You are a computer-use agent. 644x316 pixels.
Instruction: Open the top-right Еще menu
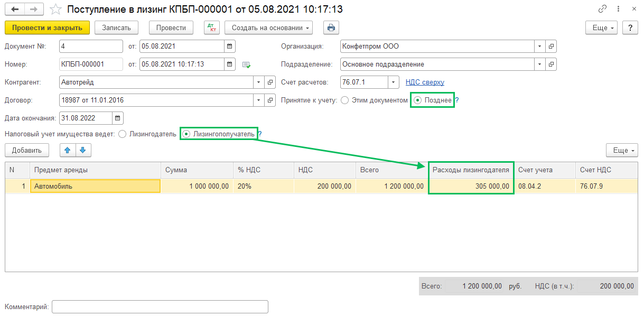602,27
